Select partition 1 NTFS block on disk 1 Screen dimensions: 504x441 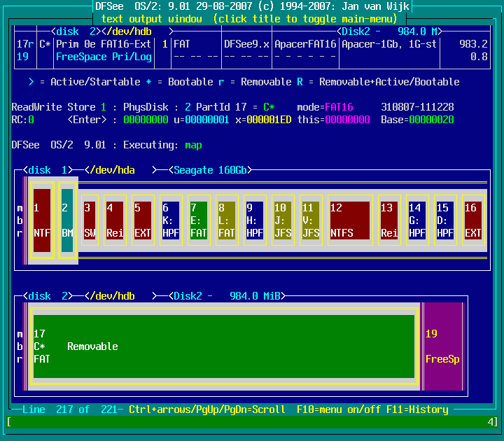(42, 220)
